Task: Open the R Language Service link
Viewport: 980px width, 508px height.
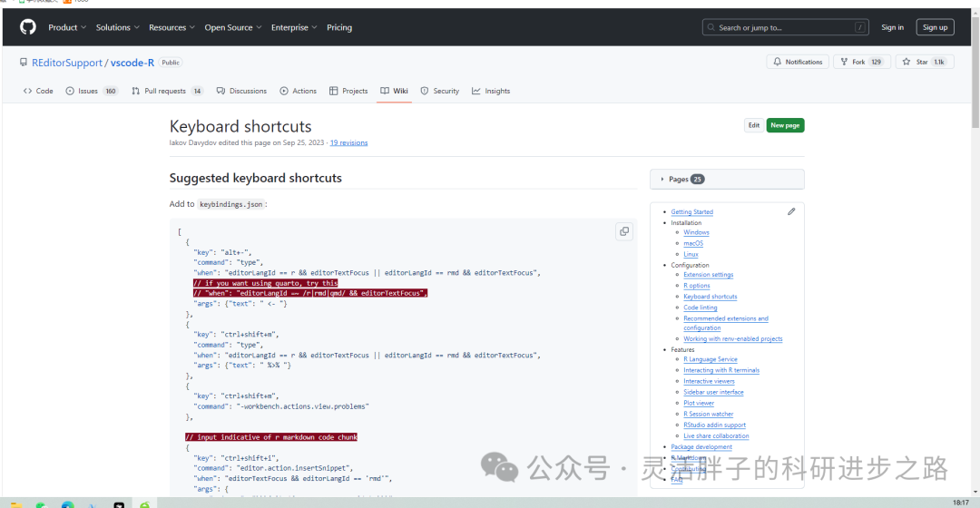Action: pos(710,359)
